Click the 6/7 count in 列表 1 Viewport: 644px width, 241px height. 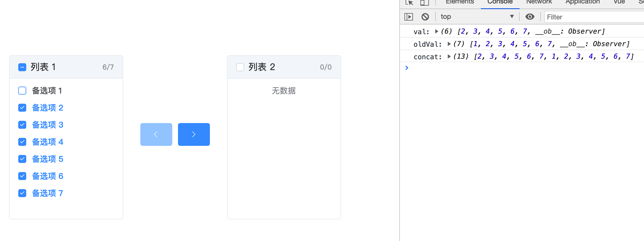108,67
